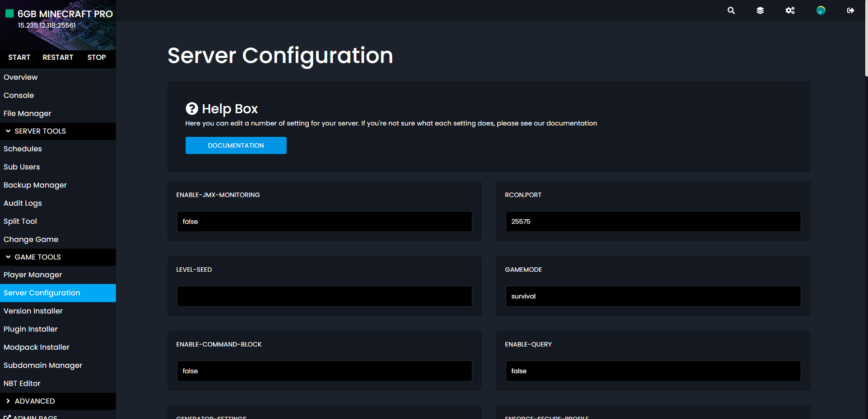Screen dimensions: 868x419
Task: Click the stacked layers icon
Action: point(760,10)
